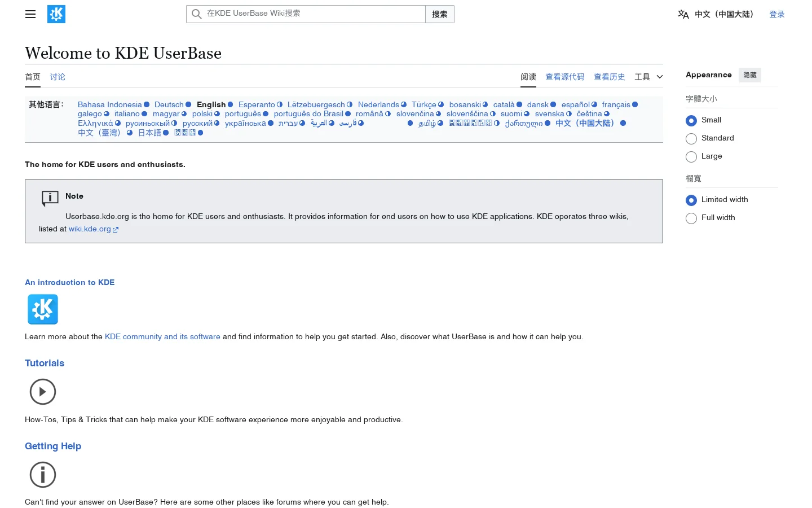Switch language to 日本語
This screenshot has height=508, width=812.
(149, 133)
